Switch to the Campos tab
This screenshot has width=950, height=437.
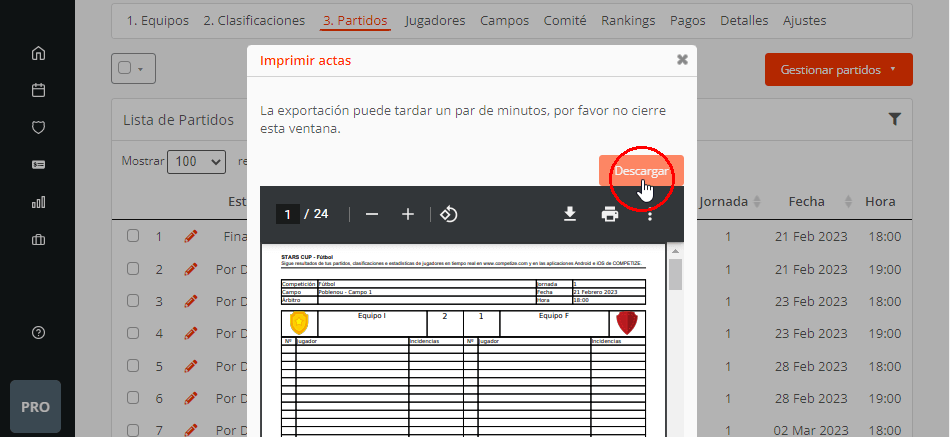[x=505, y=21]
